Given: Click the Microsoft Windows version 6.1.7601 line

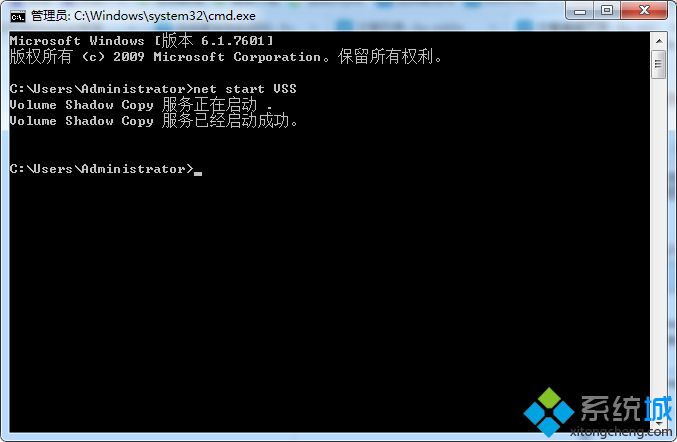Looking at the screenshot, I should tap(141, 41).
